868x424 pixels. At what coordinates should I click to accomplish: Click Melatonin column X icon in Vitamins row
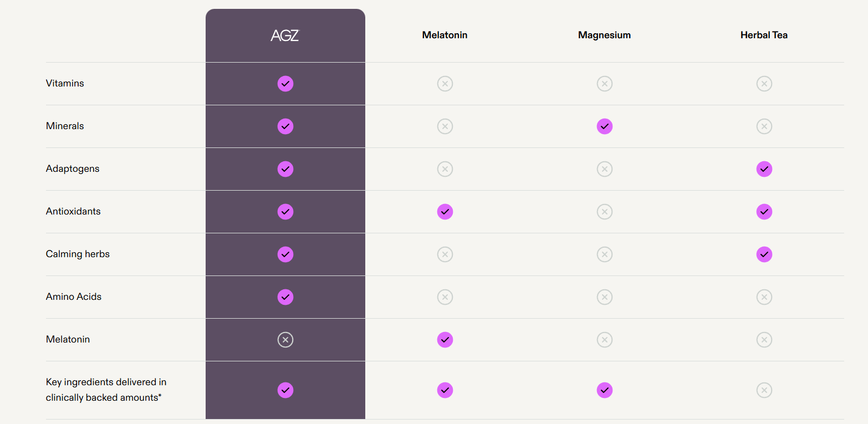click(x=445, y=84)
